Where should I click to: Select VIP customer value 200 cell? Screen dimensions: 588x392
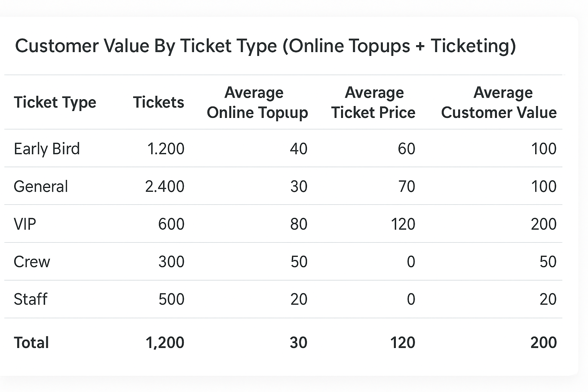click(x=544, y=224)
